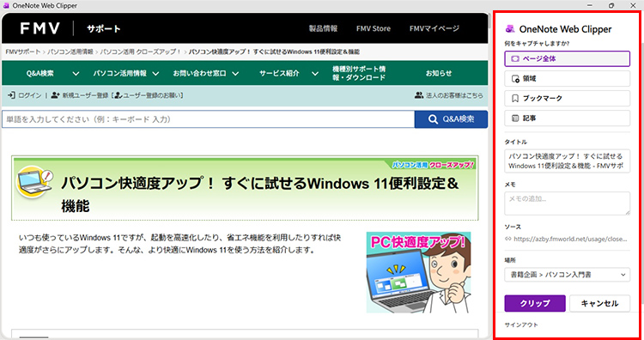Expand the パソコン活用情報 navigation dropdown
Image resolution: width=644 pixels, height=340 pixels.
155,74
